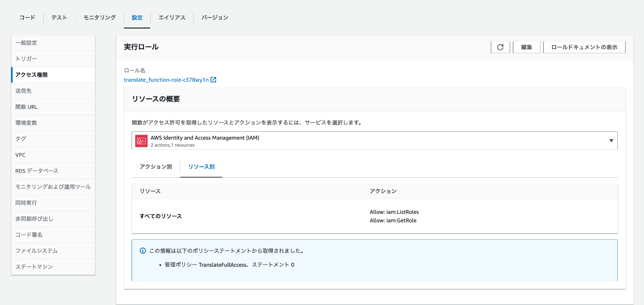Click the リソースの概要 heading
The image size is (644, 305).
(x=156, y=99)
